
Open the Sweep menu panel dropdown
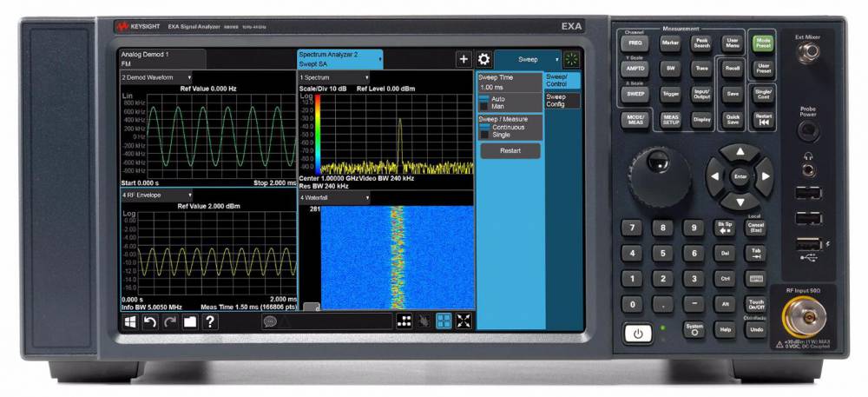coord(528,59)
